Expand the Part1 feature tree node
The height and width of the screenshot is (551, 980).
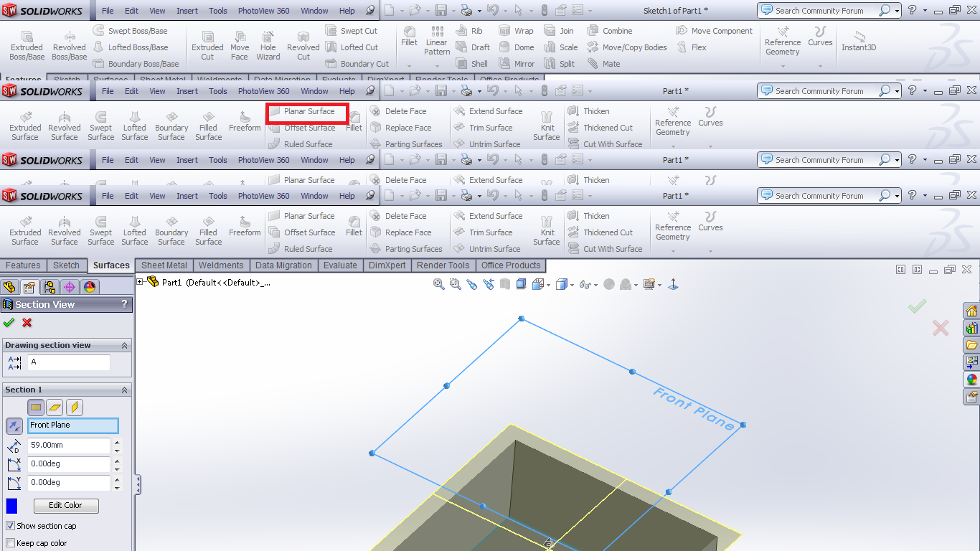click(141, 282)
